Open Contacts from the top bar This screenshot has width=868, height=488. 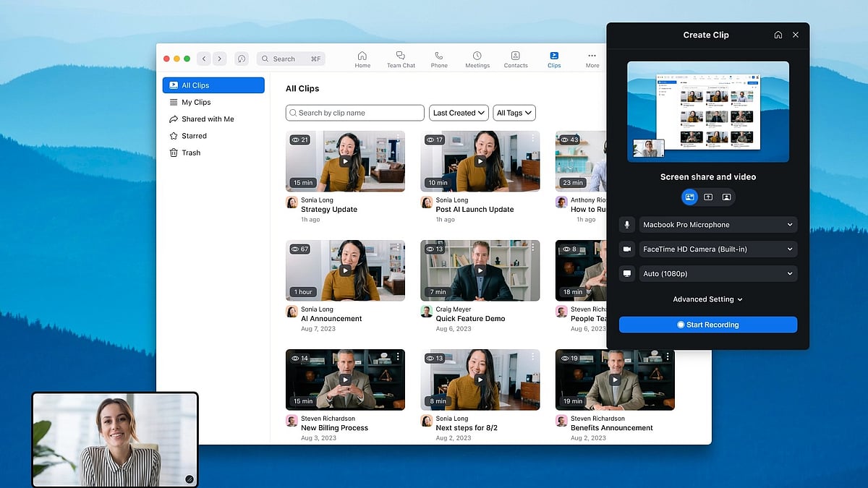[516, 56]
